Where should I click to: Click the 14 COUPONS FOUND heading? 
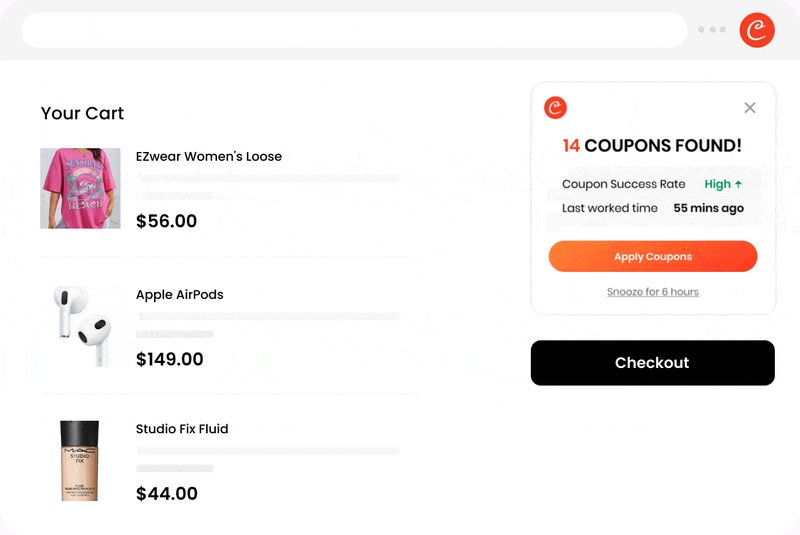tap(652, 146)
